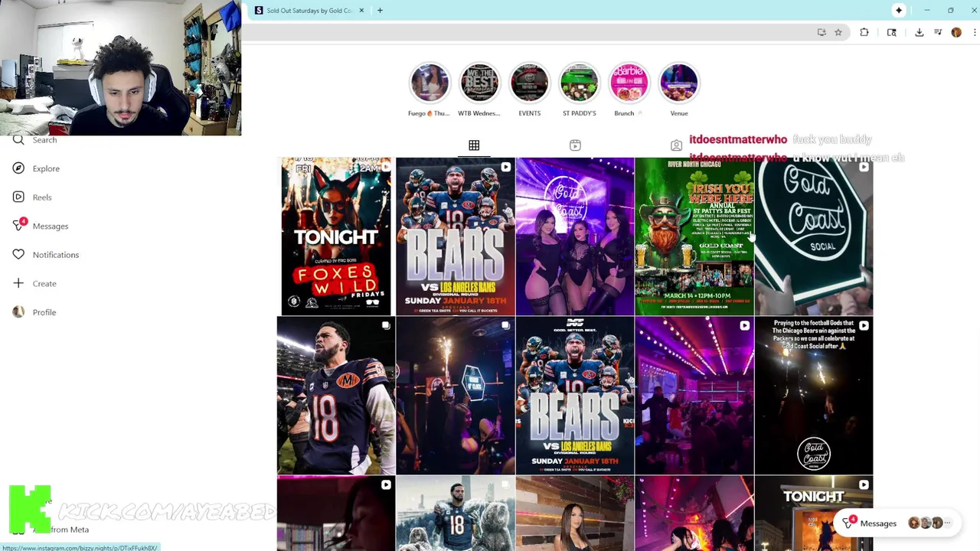Open the side panel toolbar icon
This screenshot has height=551, width=980.
(x=892, y=32)
